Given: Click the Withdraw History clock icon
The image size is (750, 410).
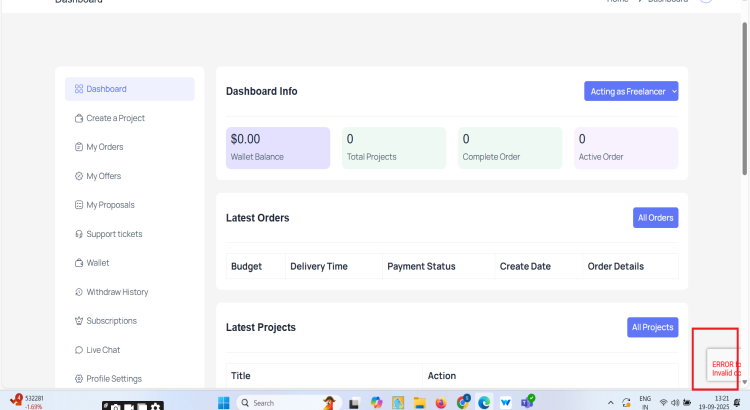Looking at the screenshot, I should (79, 292).
